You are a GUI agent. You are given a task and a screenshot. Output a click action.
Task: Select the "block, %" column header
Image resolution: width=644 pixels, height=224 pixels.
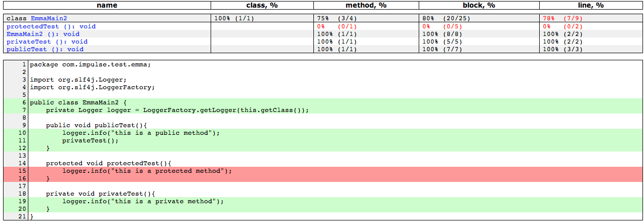tap(478, 5)
